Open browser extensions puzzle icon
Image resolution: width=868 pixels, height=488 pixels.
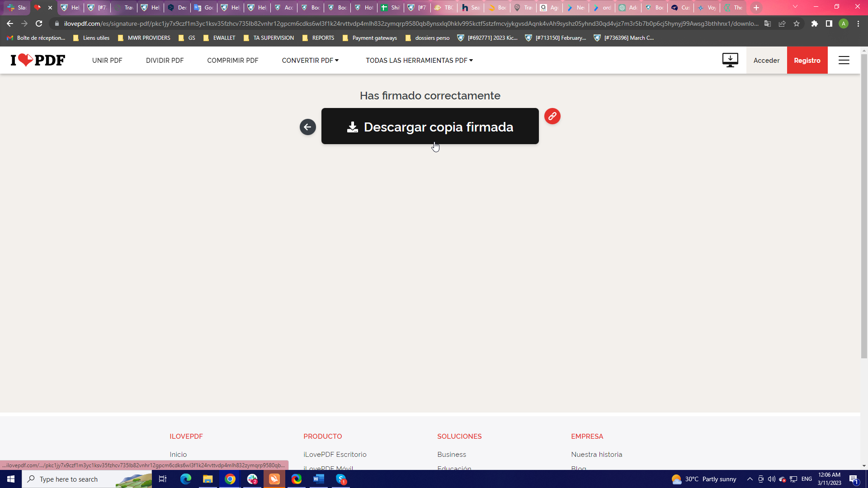(x=814, y=23)
